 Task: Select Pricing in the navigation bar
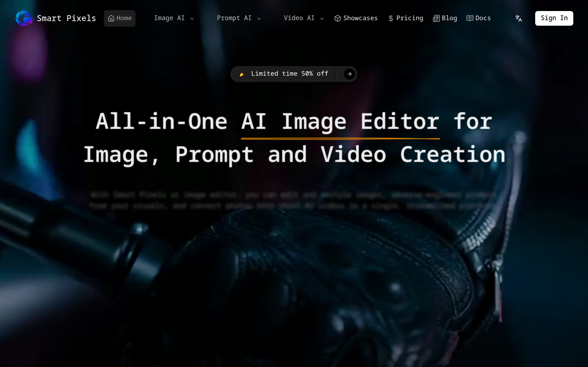[x=409, y=18]
